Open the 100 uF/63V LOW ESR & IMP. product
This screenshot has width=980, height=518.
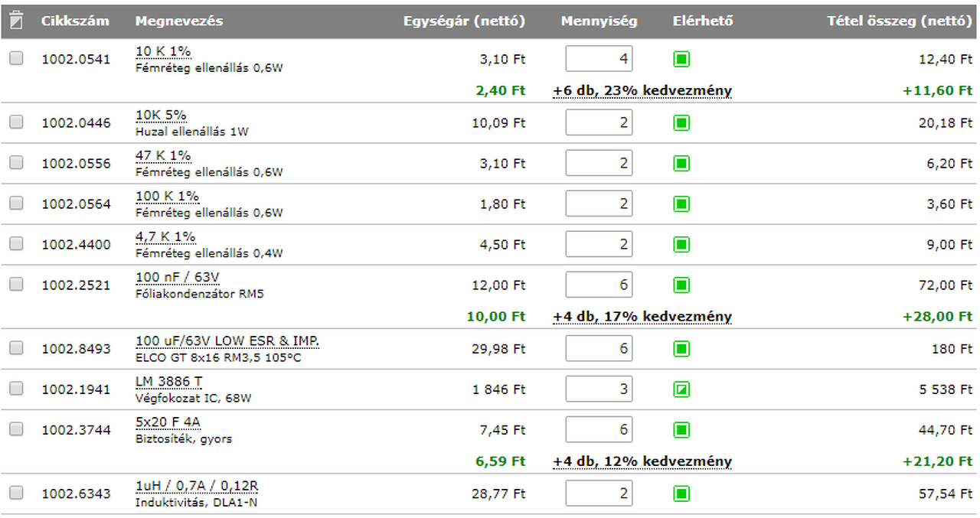tap(227, 340)
